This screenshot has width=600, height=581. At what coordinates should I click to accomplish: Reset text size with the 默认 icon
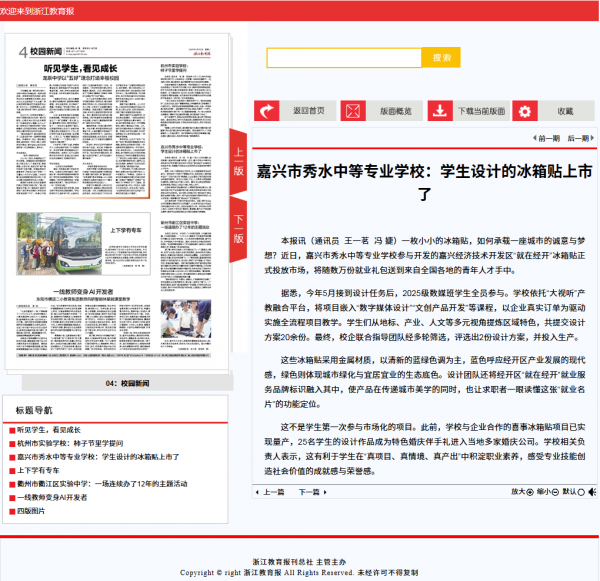tap(581, 492)
